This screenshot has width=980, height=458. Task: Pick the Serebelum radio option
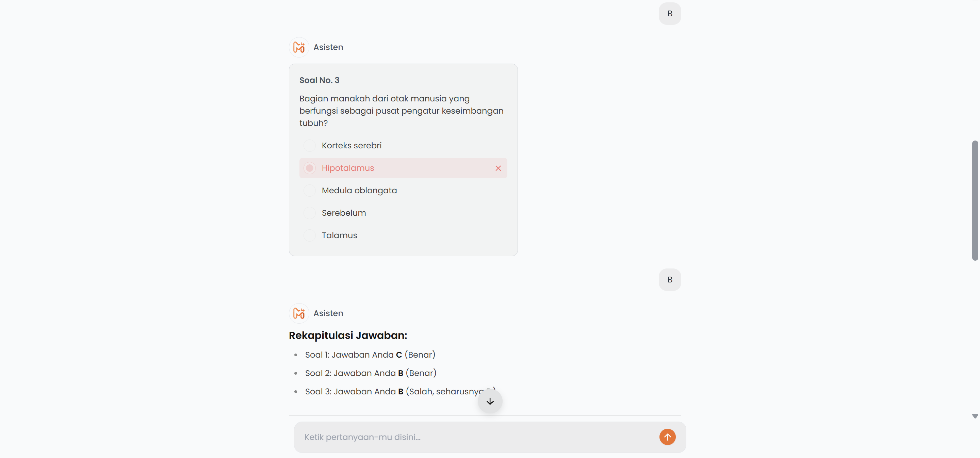pos(310,213)
